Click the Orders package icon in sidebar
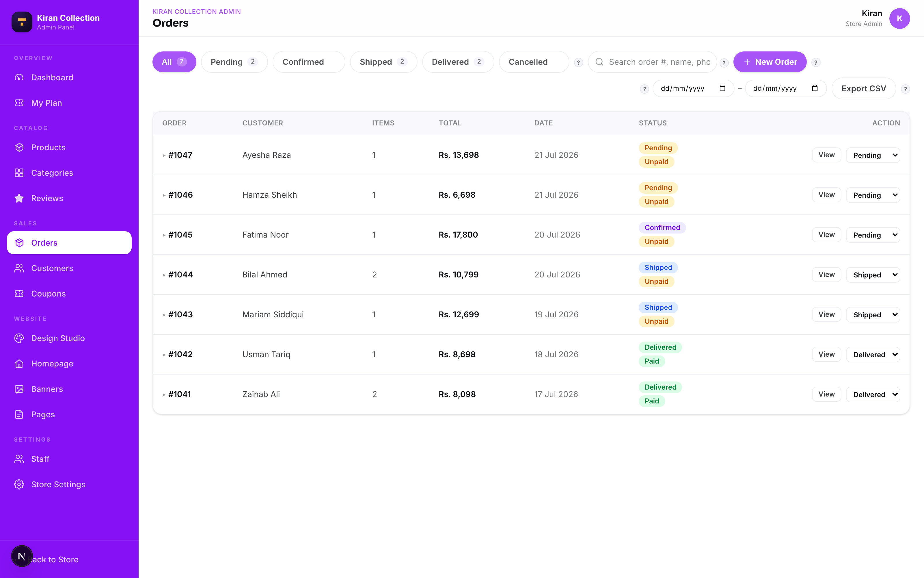924x578 pixels. [x=19, y=243]
